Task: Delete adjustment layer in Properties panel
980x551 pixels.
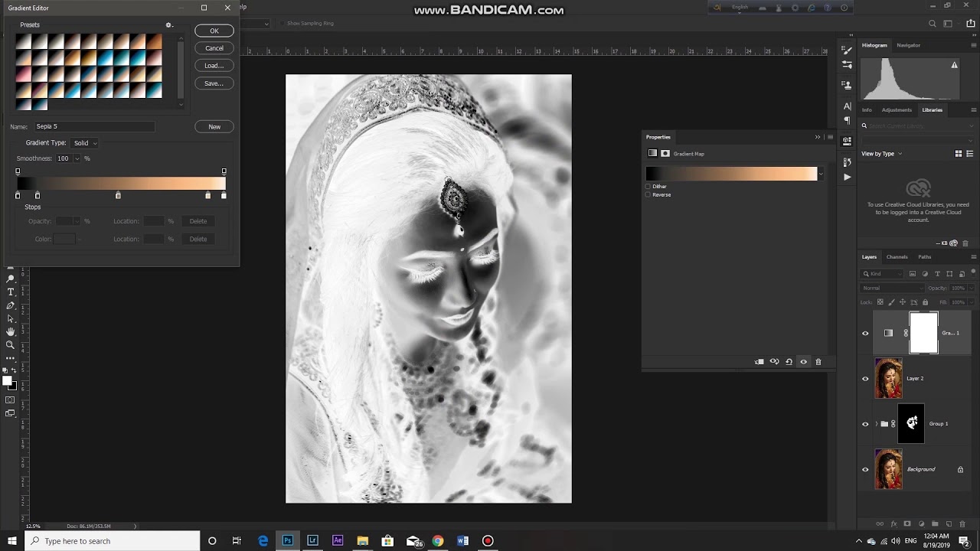Action: (x=818, y=362)
